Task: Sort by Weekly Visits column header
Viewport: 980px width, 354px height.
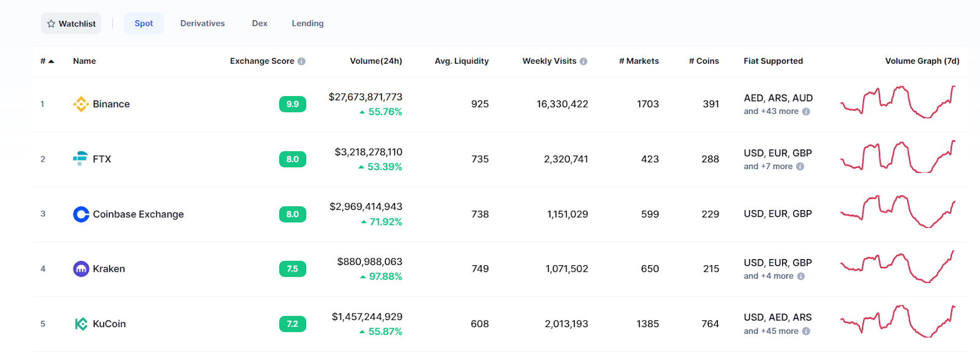Action: pyautogui.click(x=549, y=61)
